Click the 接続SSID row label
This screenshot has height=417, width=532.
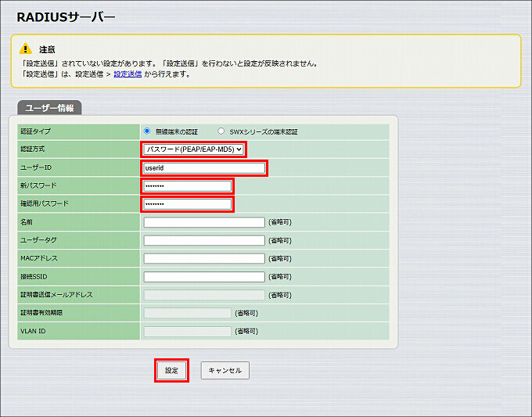coord(34,276)
